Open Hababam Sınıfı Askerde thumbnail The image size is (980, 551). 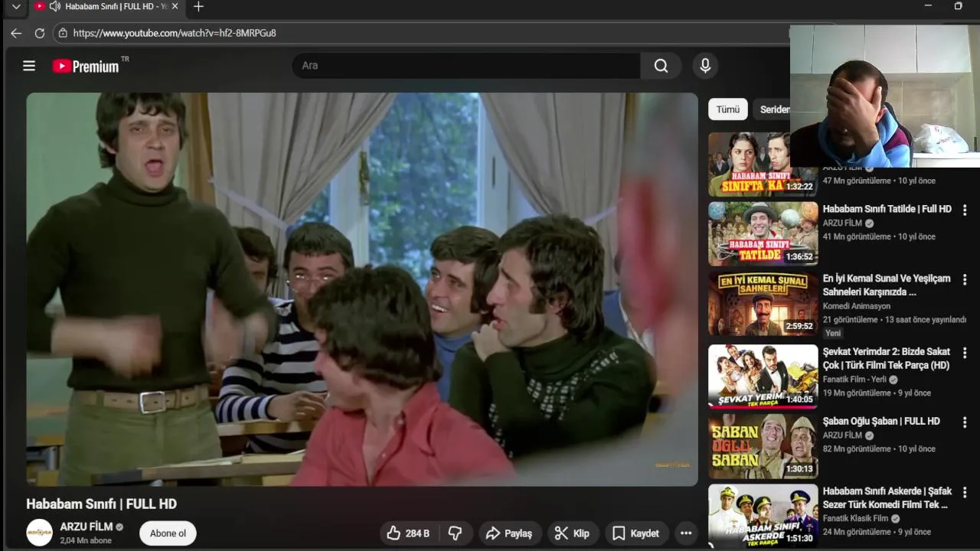click(x=763, y=516)
